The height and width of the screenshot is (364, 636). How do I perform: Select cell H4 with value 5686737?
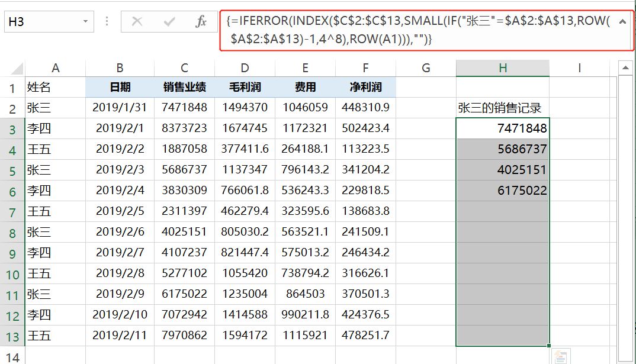(503, 149)
